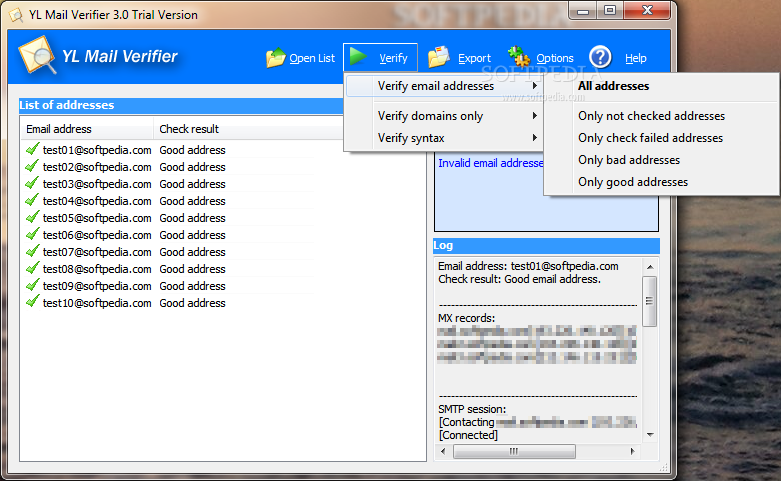781x481 pixels.
Task: Click [Connected] line in Log
Action: click(x=468, y=435)
